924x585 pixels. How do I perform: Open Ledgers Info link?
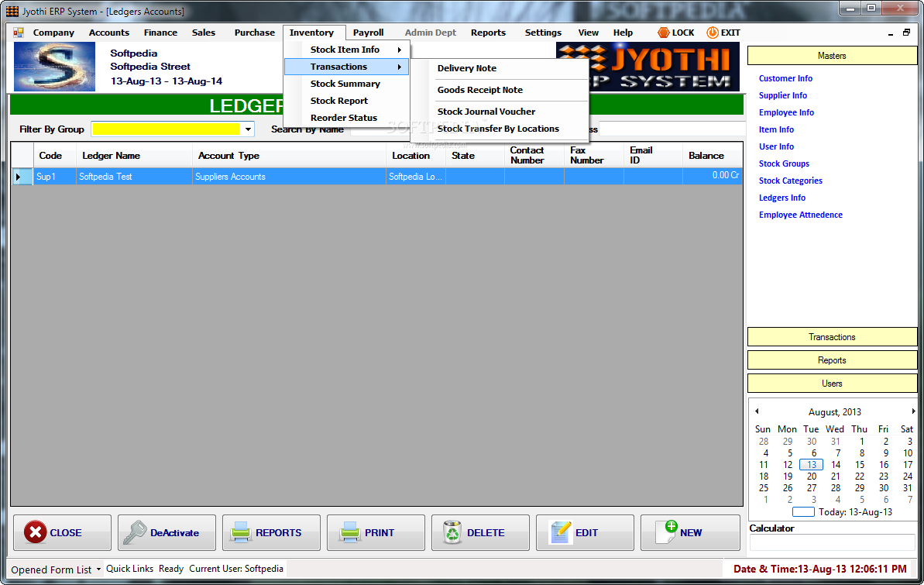click(782, 198)
